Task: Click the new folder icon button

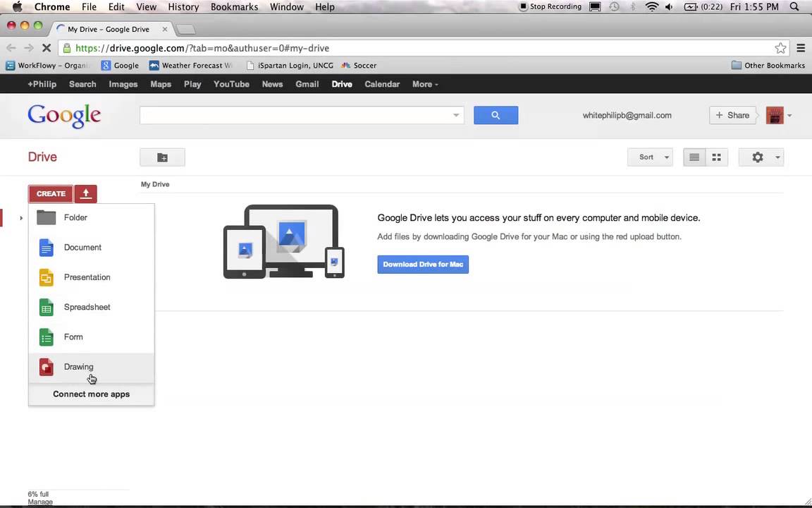Action: (162, 157)
